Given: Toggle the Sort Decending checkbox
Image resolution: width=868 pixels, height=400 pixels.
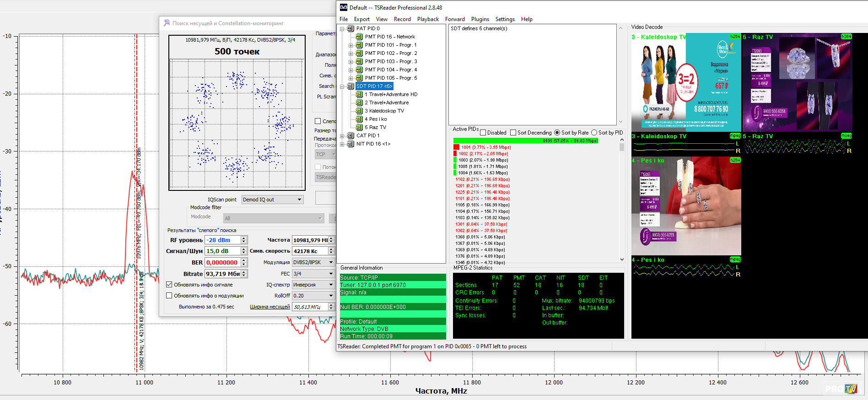Looking at the screenshot, I should click(513, 133).
